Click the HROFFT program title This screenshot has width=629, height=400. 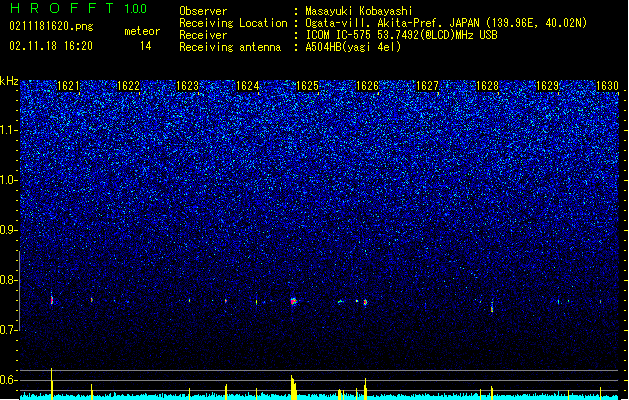[x=62, y=8]
